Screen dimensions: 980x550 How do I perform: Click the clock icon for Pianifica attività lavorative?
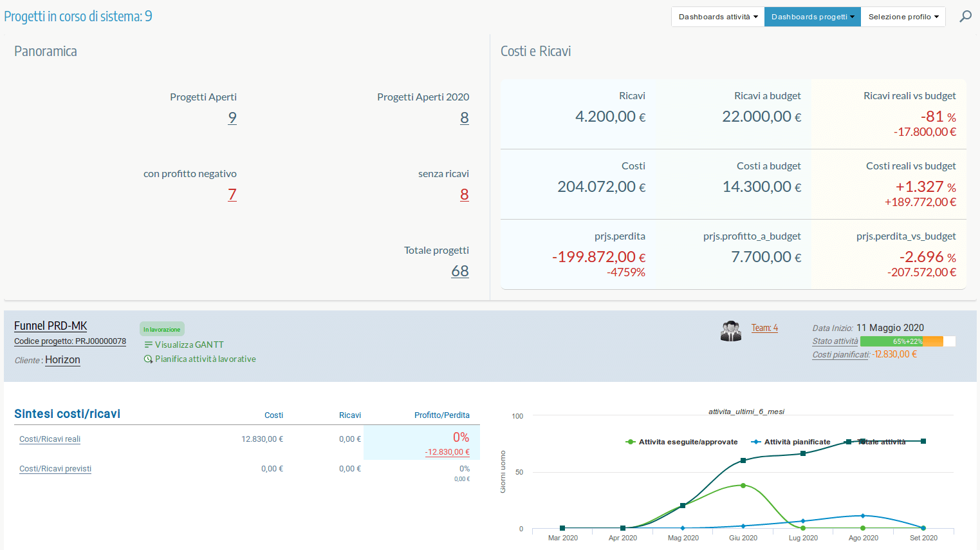149,359
